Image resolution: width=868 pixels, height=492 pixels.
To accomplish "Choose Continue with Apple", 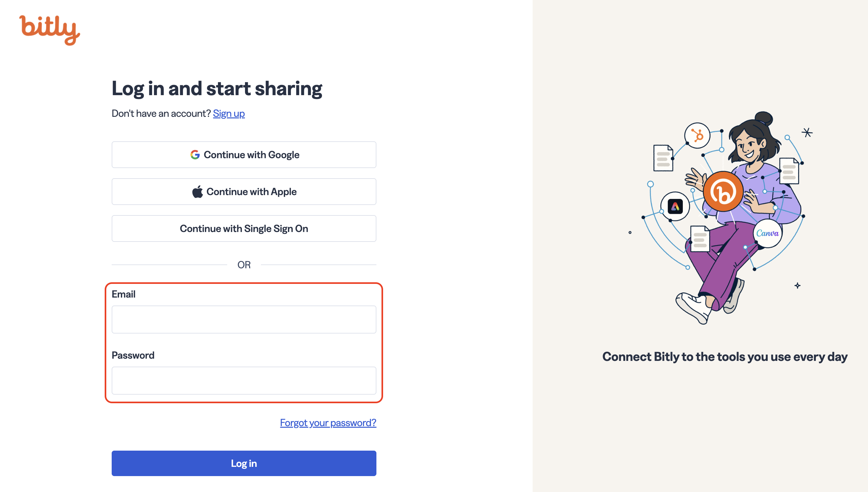I will [x=244, y=192].
